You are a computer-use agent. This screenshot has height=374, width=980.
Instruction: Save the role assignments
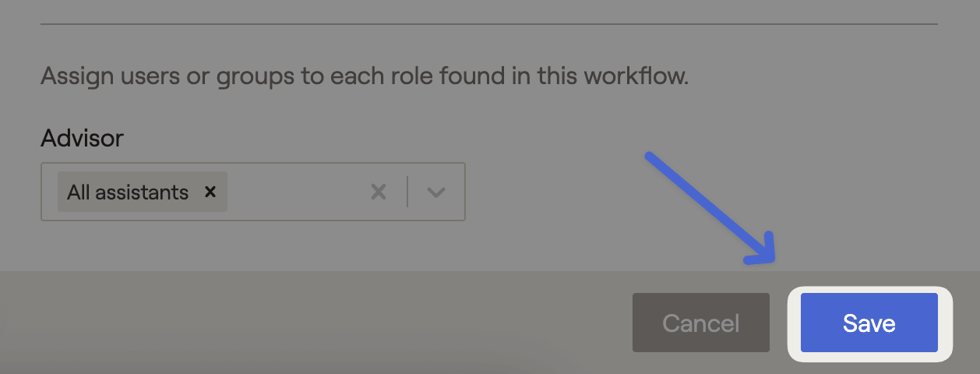pos(869,323)
